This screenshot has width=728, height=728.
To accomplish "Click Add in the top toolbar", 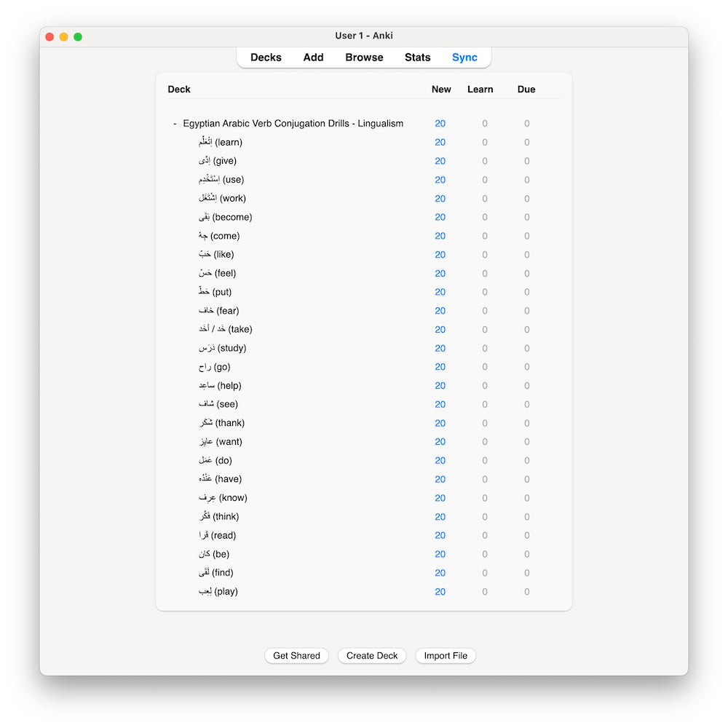I will (313, 58).
